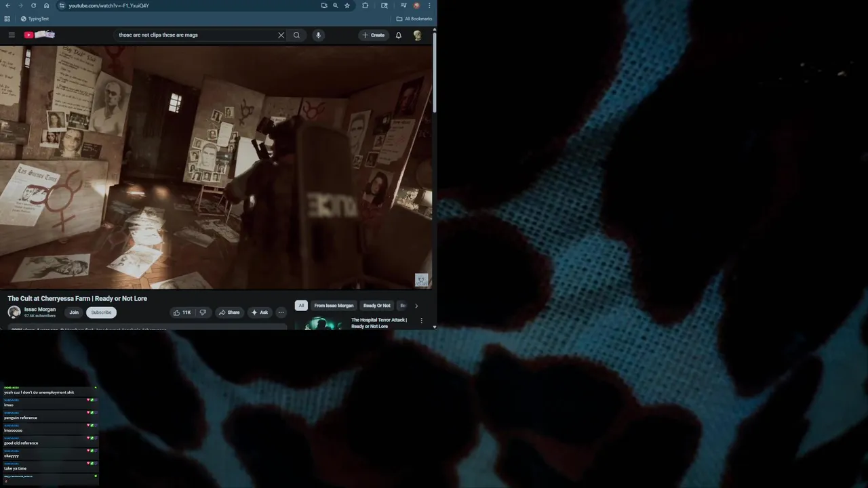868x488 pixels.
Task: Share the video
Action: coord(229,312)
